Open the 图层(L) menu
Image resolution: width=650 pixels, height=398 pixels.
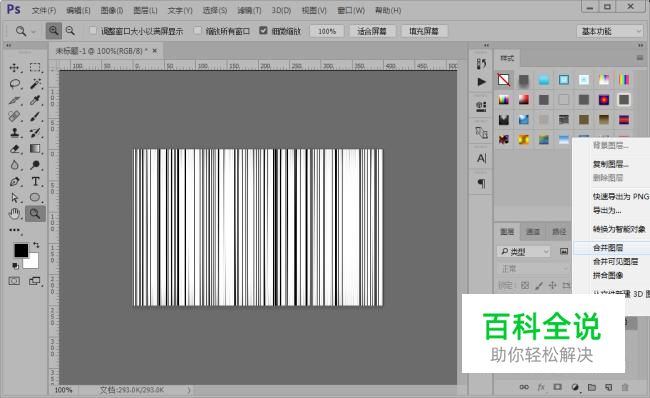(x=146, y=10)
